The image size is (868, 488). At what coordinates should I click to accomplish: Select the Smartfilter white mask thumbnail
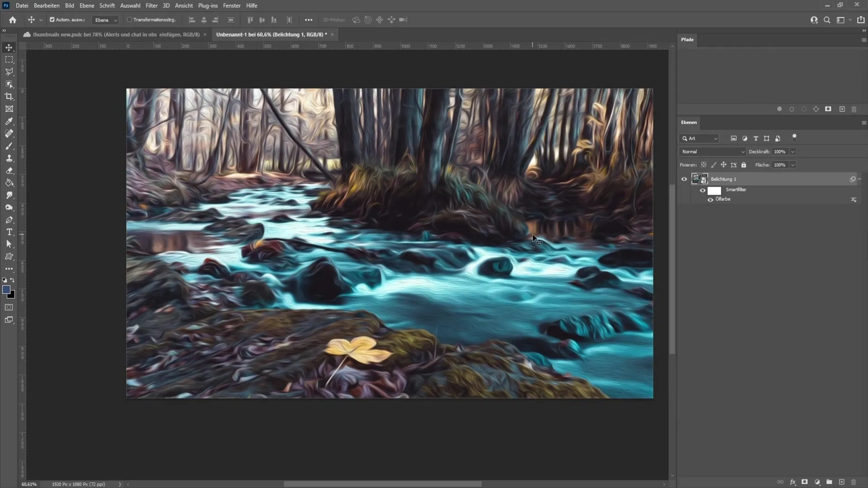click(x=714, y=191)
